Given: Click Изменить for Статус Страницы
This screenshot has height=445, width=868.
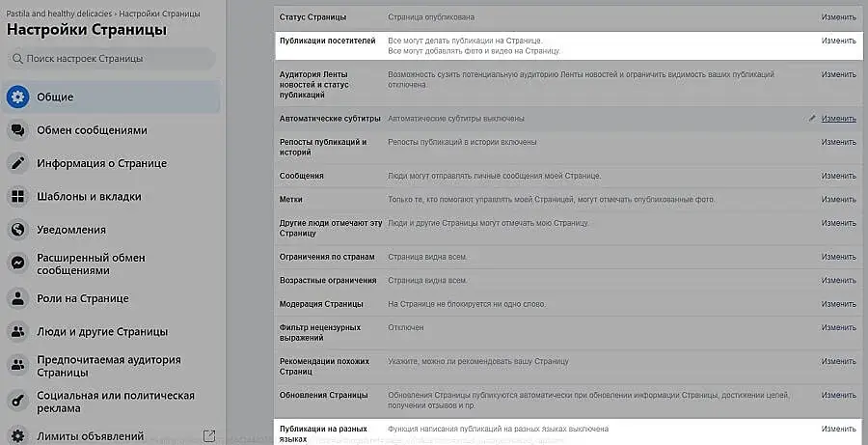Looking at the screenshot, I should [838, 18].
